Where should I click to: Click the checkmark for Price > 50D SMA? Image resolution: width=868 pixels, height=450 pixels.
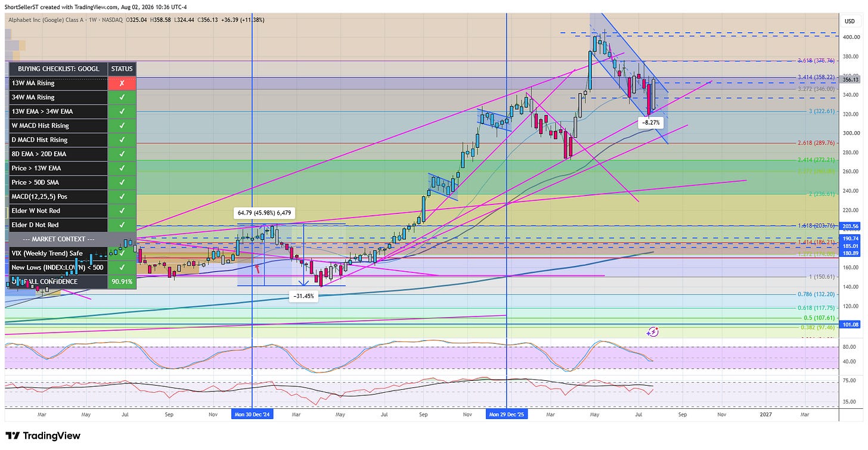[122, 182]
